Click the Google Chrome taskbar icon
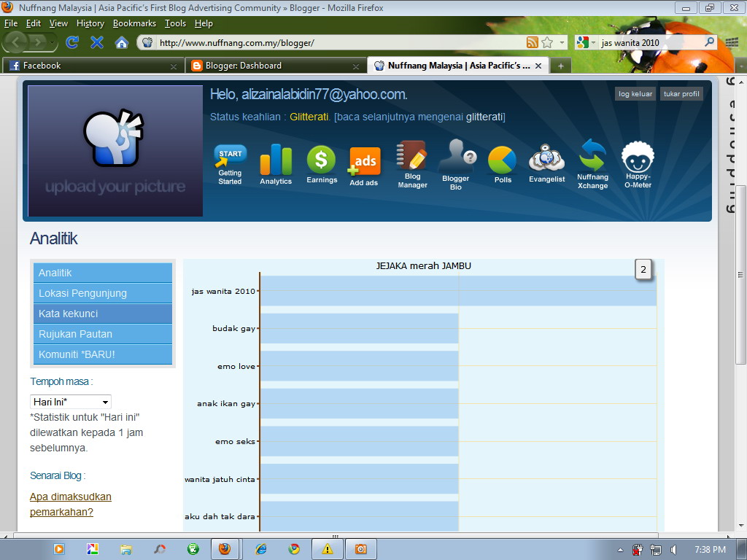Viewport: 747px width, 560px height. pos(294,549)
